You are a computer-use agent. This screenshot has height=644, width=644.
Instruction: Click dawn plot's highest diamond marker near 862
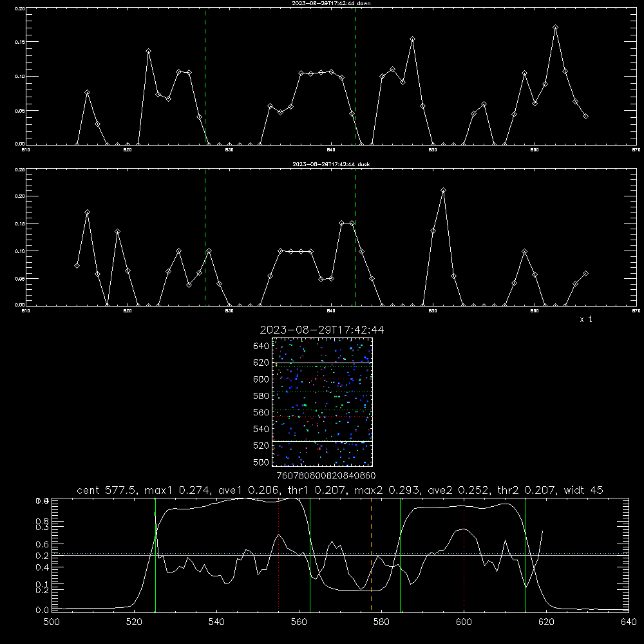click(555, 28)
